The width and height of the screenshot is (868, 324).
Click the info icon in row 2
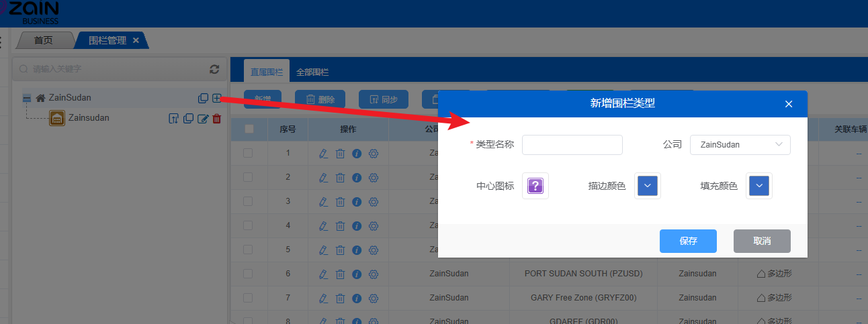coord(357,177)
